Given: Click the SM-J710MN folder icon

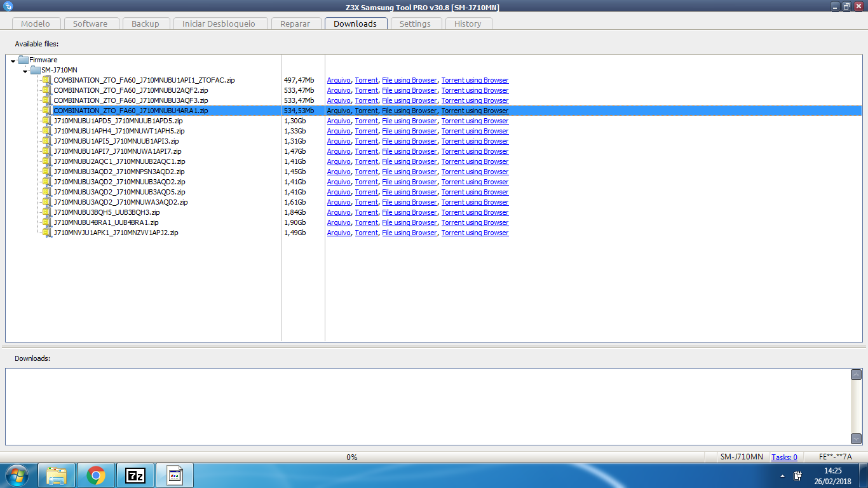Looking at the screenshot, I should (x=36, y=70).
